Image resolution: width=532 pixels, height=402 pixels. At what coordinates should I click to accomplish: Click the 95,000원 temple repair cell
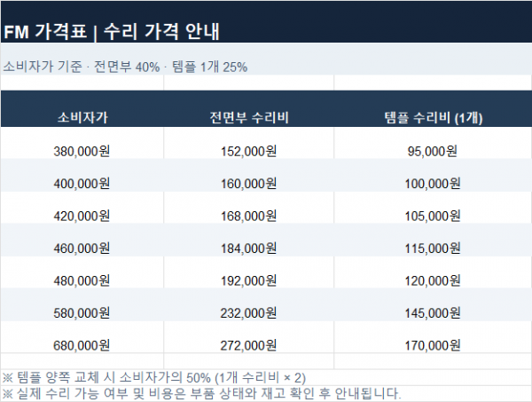433,143
